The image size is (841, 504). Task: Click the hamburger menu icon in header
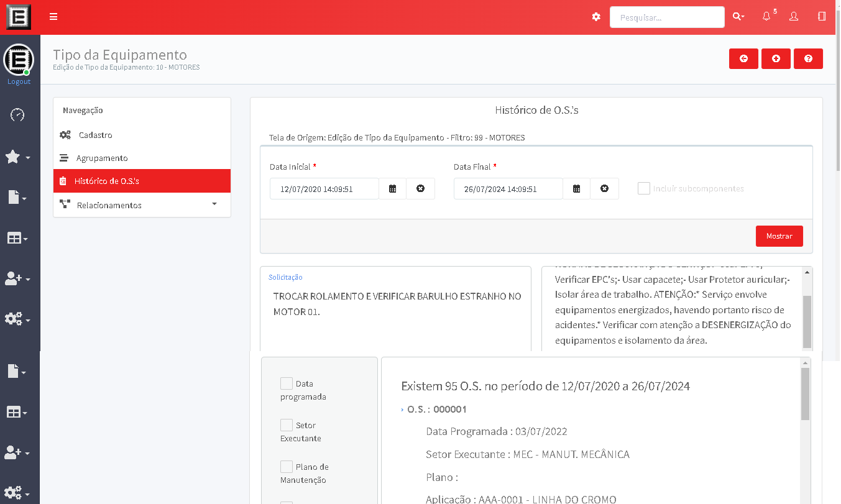[x=53, y=17]
